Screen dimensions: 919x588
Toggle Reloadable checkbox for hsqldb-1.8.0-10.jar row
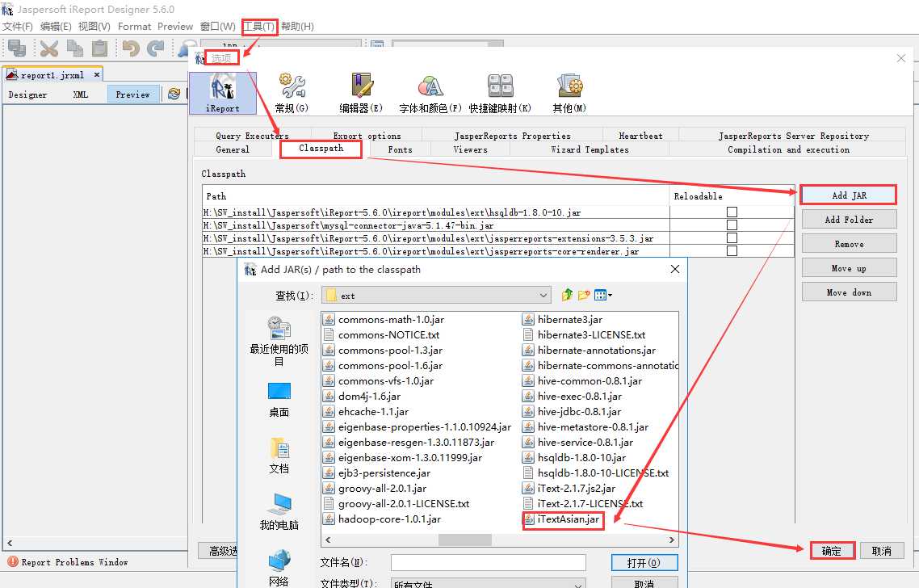coord(732,212)
